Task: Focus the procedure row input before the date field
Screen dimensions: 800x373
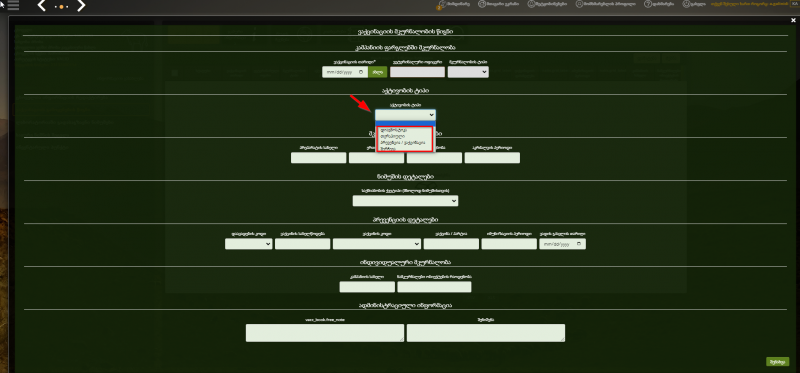Action: [x=509, y=244]
